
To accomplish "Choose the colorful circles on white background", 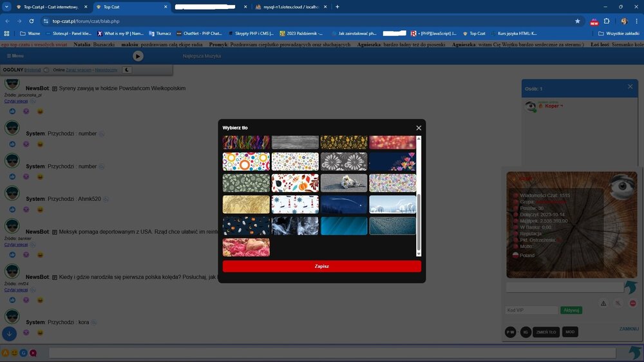I will click(x=246, y=162).
